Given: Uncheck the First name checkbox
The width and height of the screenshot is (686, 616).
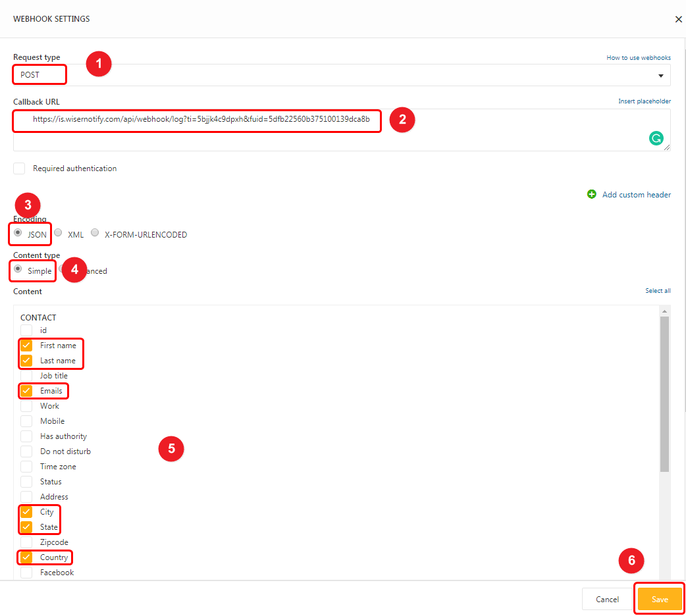Looking at the screenshot, I should pyautogui.click(x=26, y=346).
